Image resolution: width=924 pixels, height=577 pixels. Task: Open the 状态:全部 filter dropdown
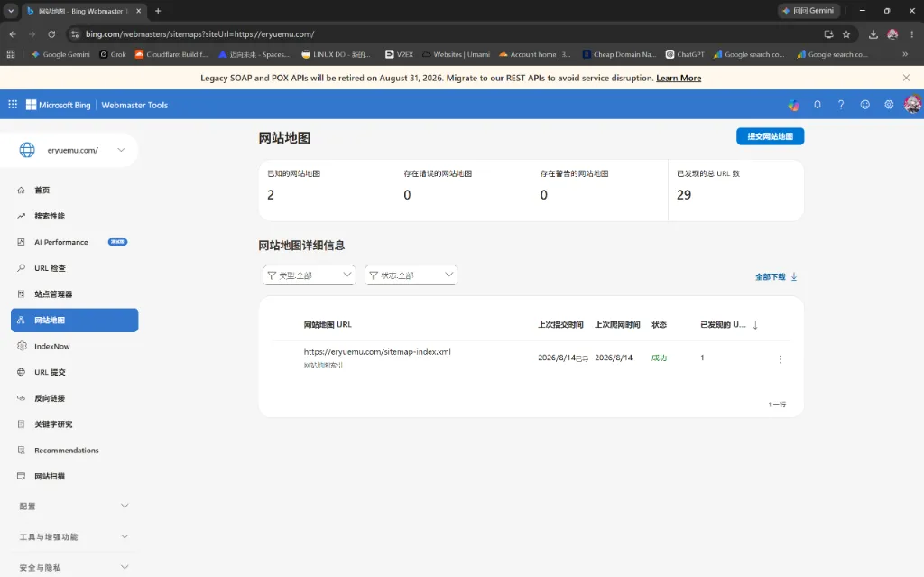point(411,275)
